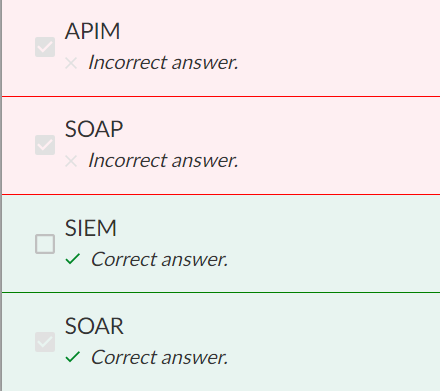Viewport: 440px width, 391px height.
Task: Select the SIEM answer label
Action: pyautogui.click(x=91, y=228)
